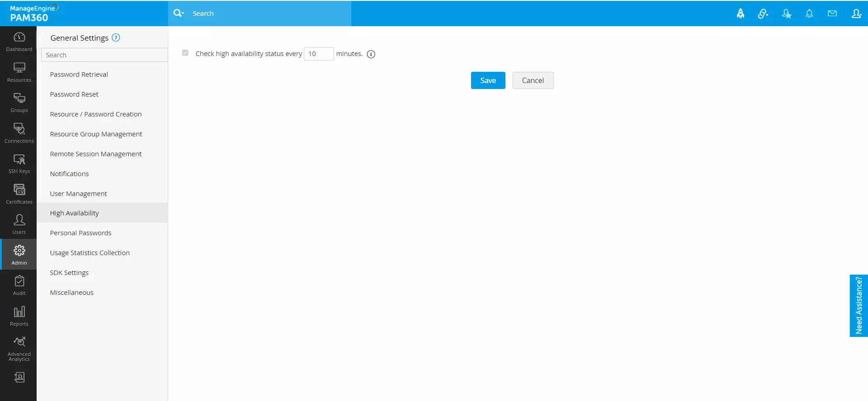Click the rocket icon in top bar
This screenshot has width=868, height=401.
pyautogui.click(x=741, y=14)
